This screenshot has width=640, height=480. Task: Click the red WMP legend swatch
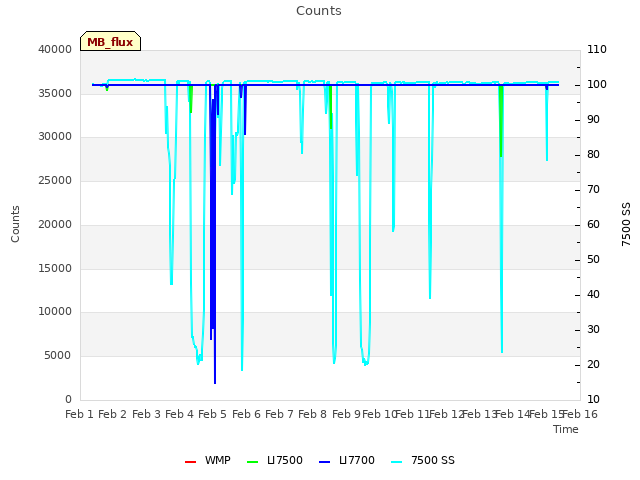pyautogui.click(x=191, y=462)
